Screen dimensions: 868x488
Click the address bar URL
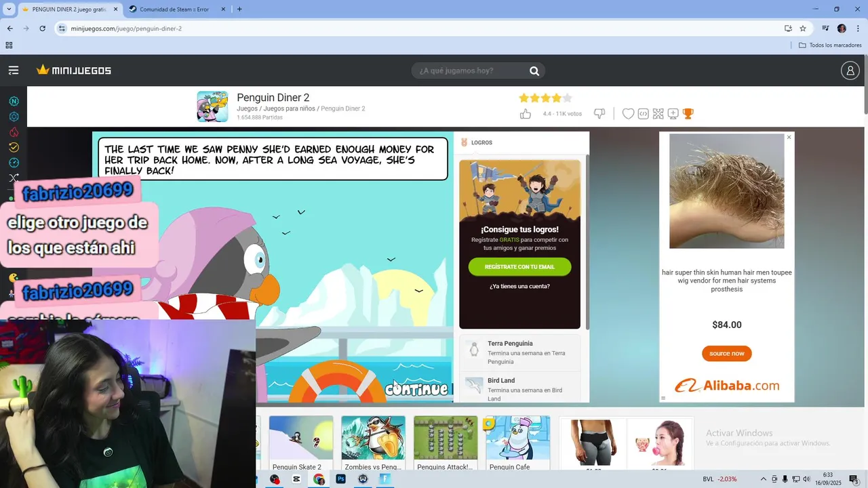click(126, 28)
